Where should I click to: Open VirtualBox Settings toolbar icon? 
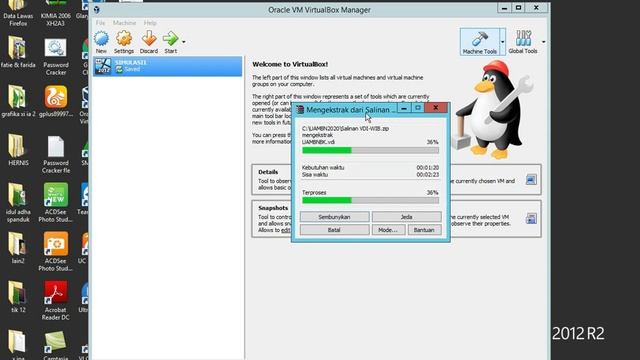pyautogui.click(x=124, y=42)
